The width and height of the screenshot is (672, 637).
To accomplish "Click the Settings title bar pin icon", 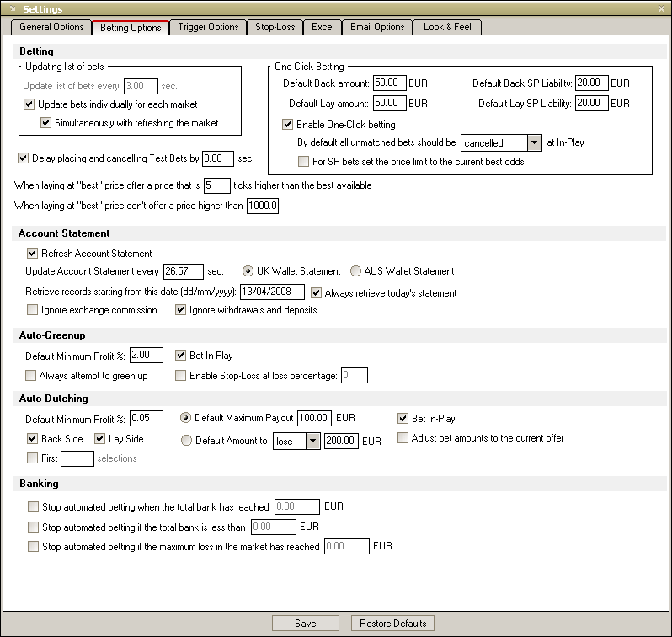I will pyautogui.click(x=13, y=8).
